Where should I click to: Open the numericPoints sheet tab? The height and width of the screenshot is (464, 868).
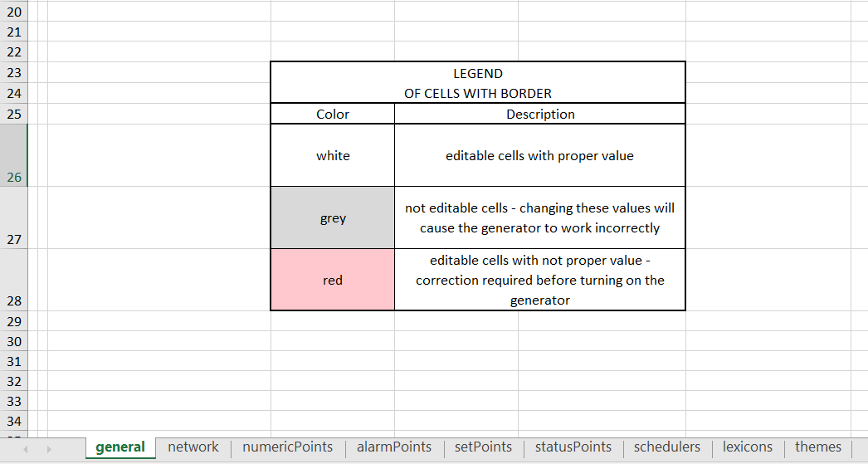point(287,447)
